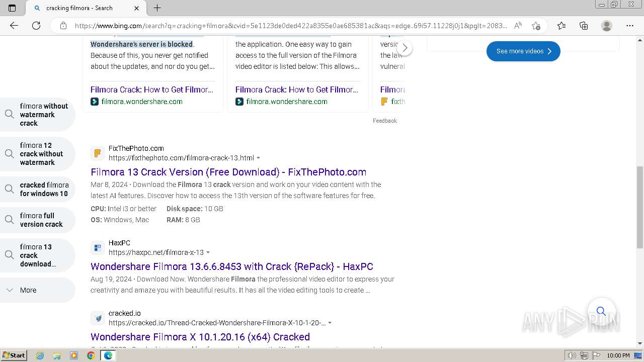Screen dimensions: 644x362
Task: Open Settings and more ellipsis menu
Action: [630, 26]
